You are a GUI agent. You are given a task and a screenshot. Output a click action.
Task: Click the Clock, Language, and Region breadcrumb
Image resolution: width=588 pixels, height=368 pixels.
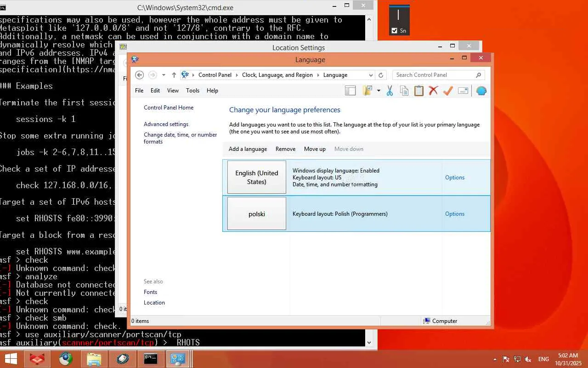tap(277, 75)
